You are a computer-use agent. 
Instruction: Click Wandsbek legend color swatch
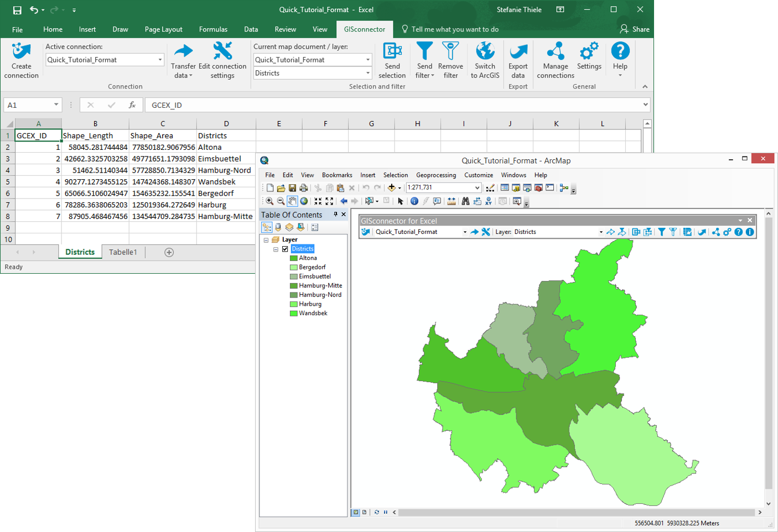(x=294, y=314)
